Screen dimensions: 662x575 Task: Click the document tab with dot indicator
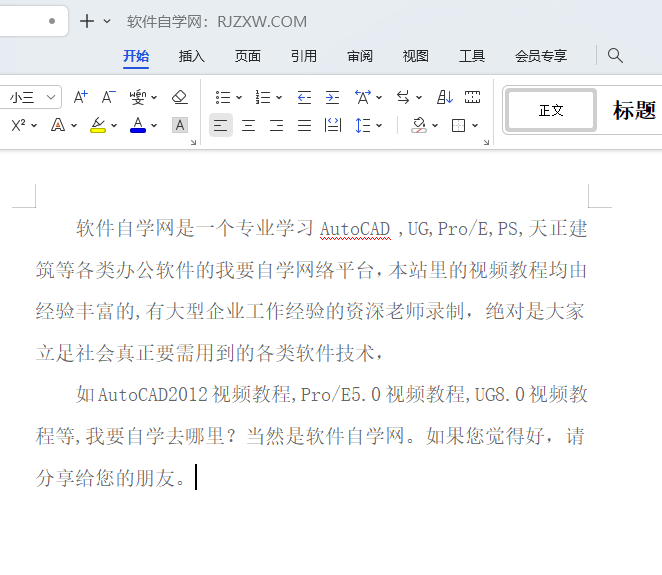coord(33,21)
